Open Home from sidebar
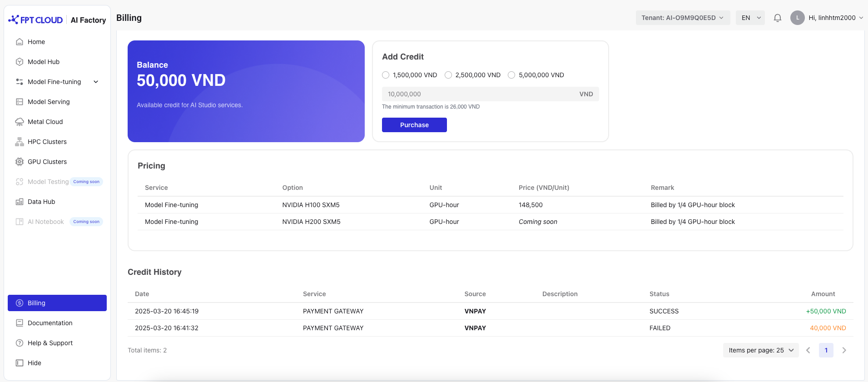The width and height of the screenshot is (868, 382). click(57, 42)
